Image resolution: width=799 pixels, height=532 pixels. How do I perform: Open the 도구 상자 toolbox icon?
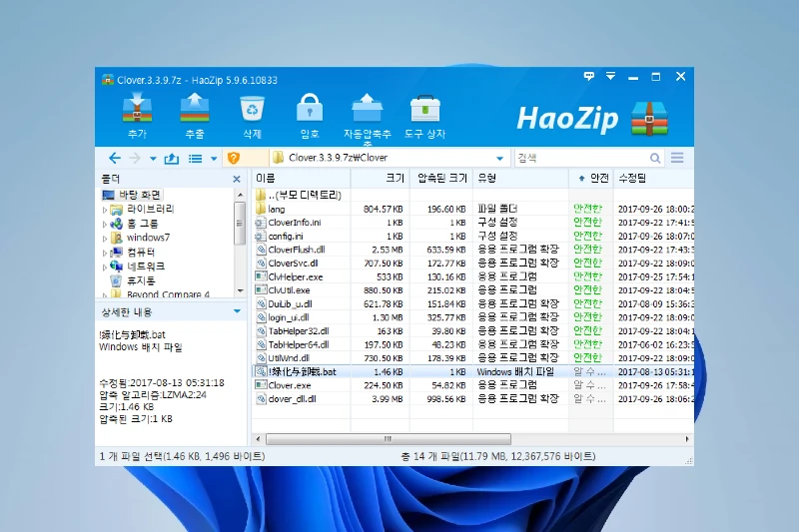tap(424, 108)
